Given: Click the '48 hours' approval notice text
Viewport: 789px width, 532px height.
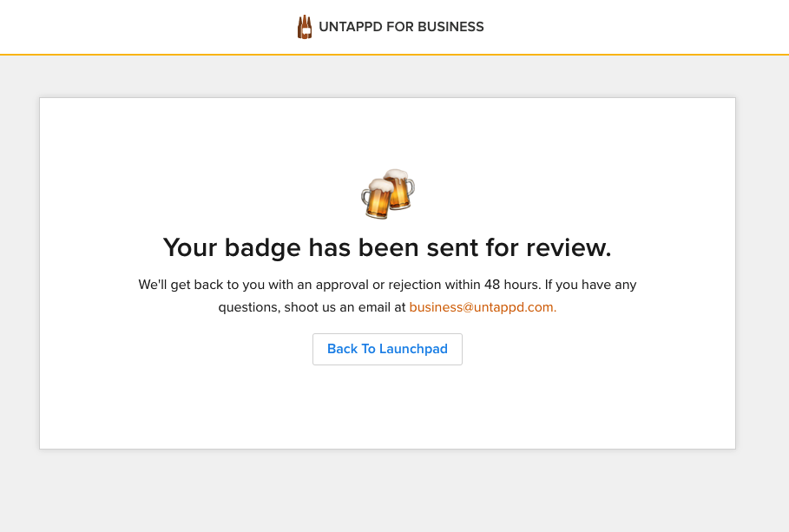Looking at the screenshot, I should pyautogui.click(x=387, y=296).
